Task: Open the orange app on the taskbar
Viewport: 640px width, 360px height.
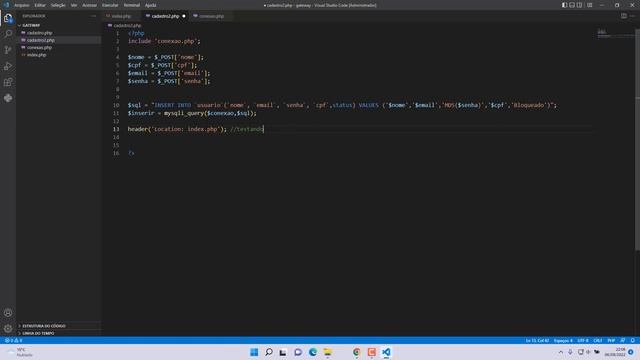Action: tap(371, 352)
